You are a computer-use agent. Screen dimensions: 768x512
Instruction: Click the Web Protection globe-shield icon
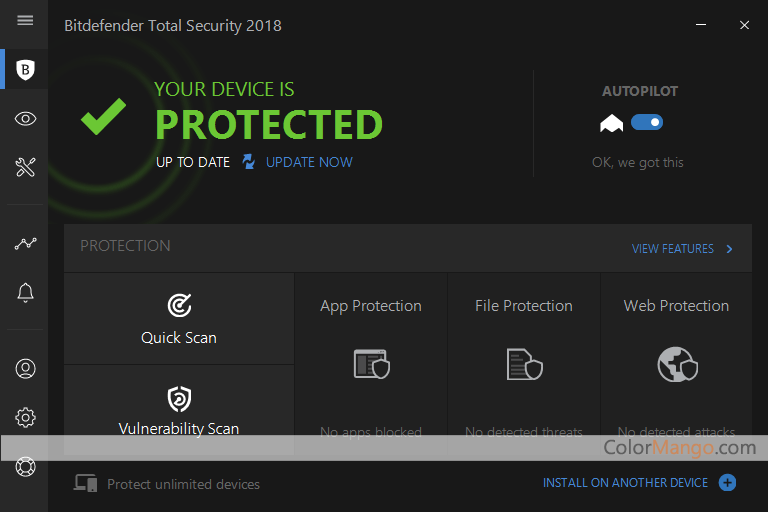[677, 365]
